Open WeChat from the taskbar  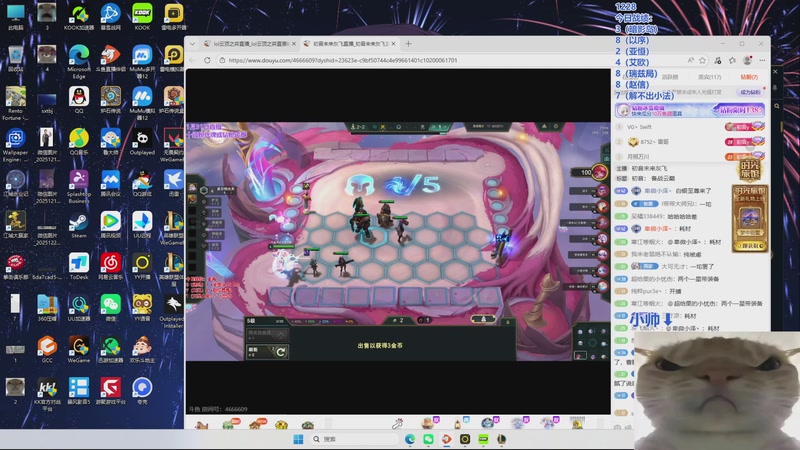(x=428, y=439)
